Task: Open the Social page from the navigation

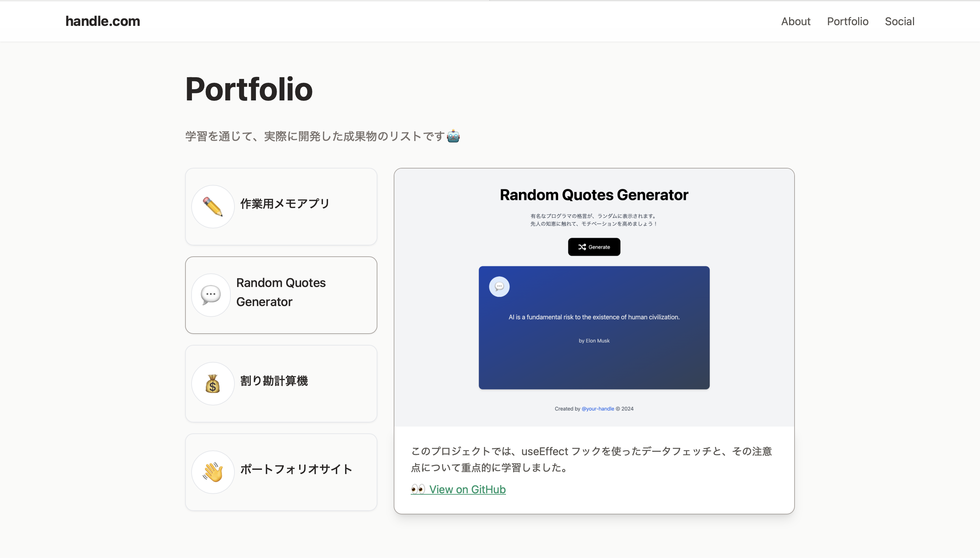Action: point(899,21)
